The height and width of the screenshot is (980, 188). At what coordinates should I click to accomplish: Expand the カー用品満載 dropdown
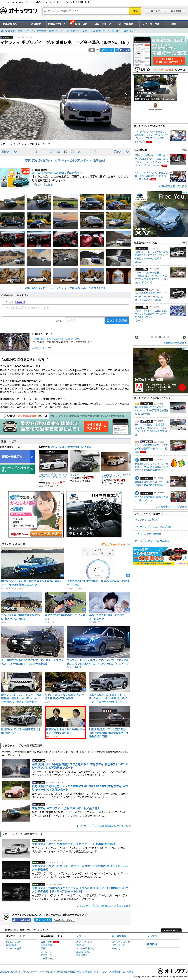point(128,24)
